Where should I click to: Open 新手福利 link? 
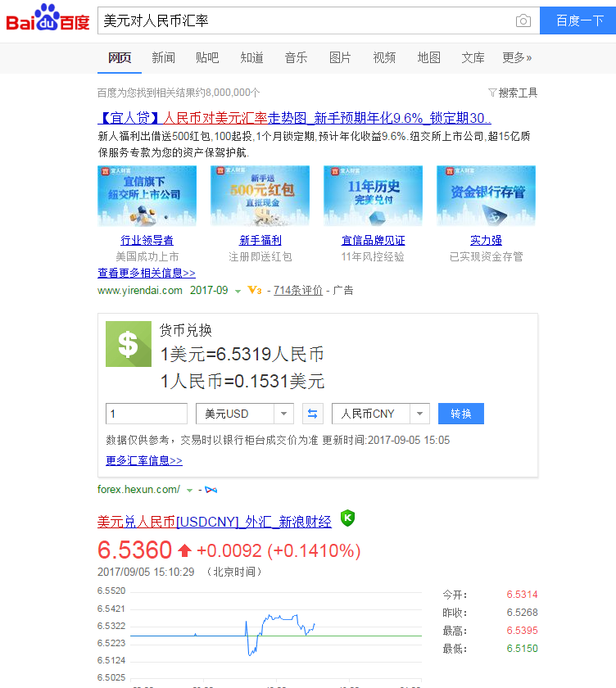coord(260,241)
